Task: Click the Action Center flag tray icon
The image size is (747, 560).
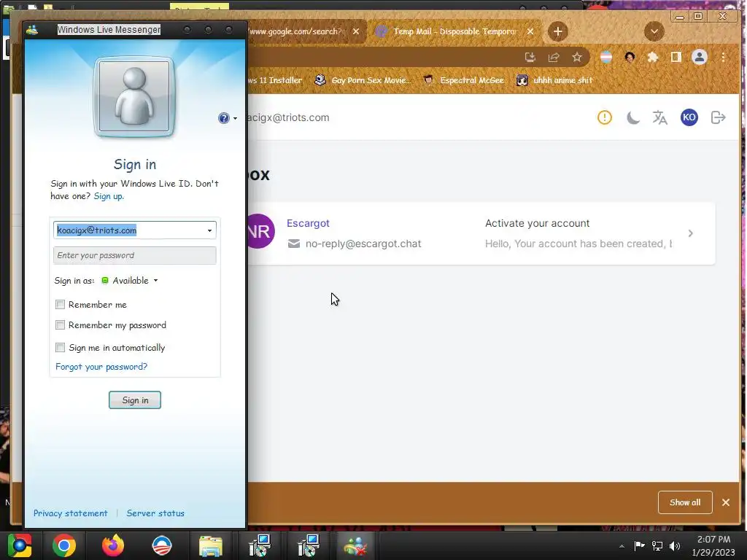Action: point(639,545)
